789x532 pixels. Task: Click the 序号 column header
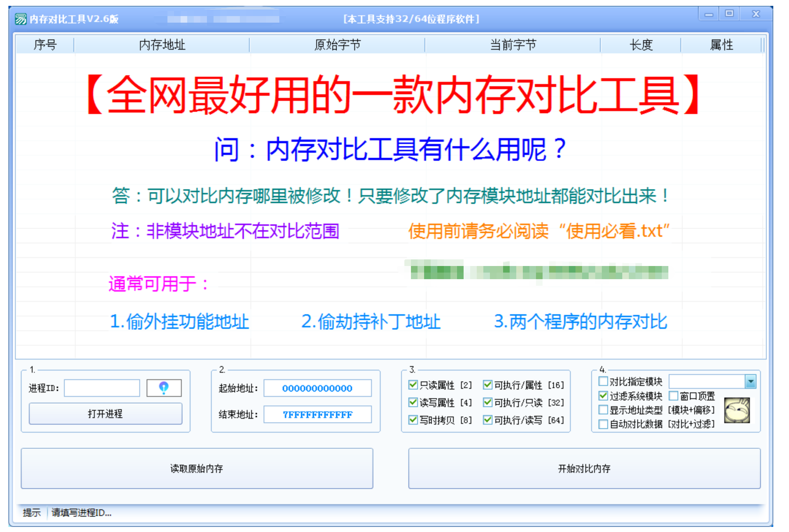(x=45, y=45)
